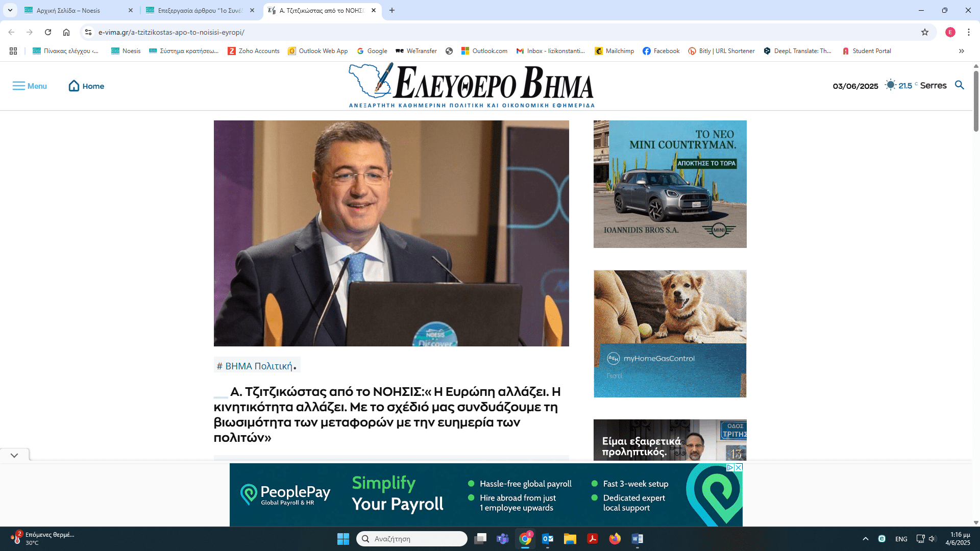Click the Windows search box

(411, 539)
